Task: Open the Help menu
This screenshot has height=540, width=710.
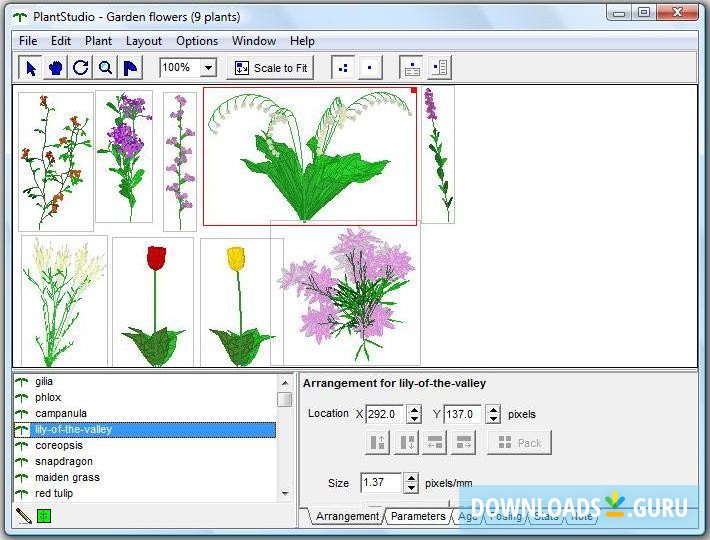Action: (302, 41)
